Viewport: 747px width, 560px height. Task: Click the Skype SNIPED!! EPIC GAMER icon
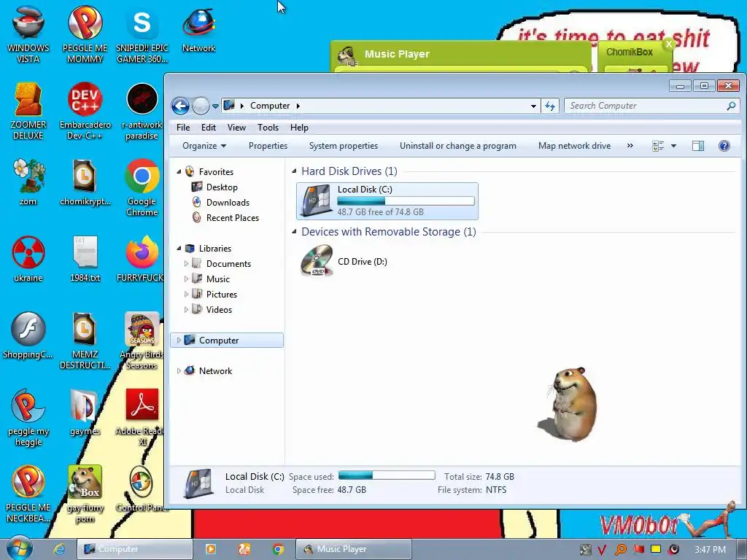click(x=142, y=34)
